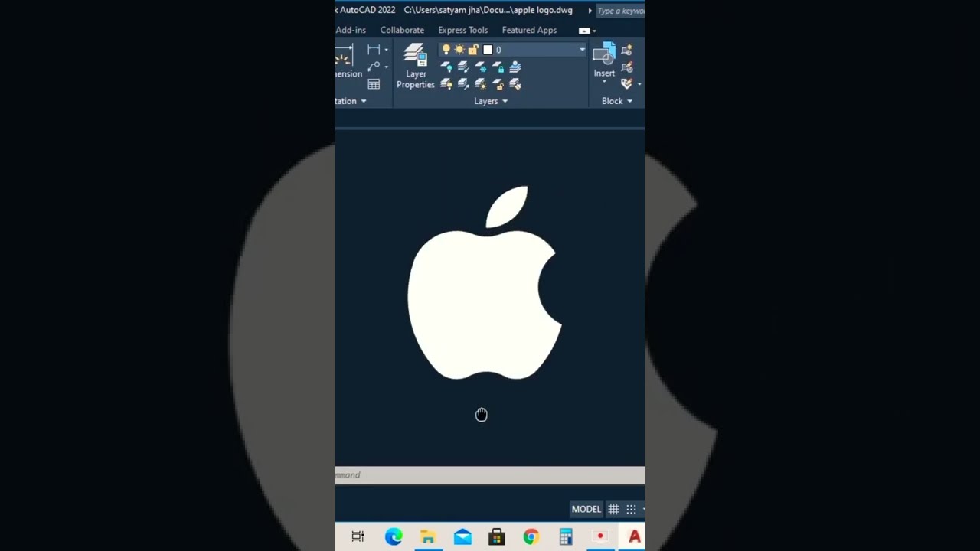Expand the Block panel
The image size is (980, 551).
pos(617,101)
